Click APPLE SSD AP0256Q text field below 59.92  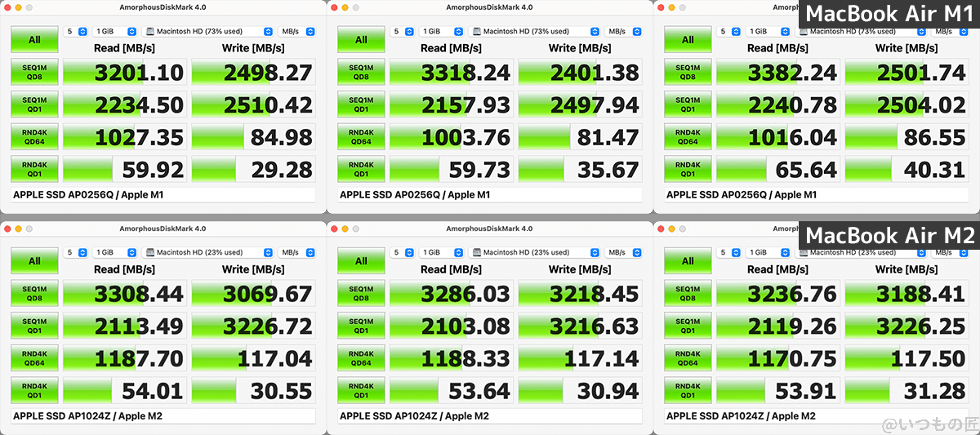pos(162,195)
